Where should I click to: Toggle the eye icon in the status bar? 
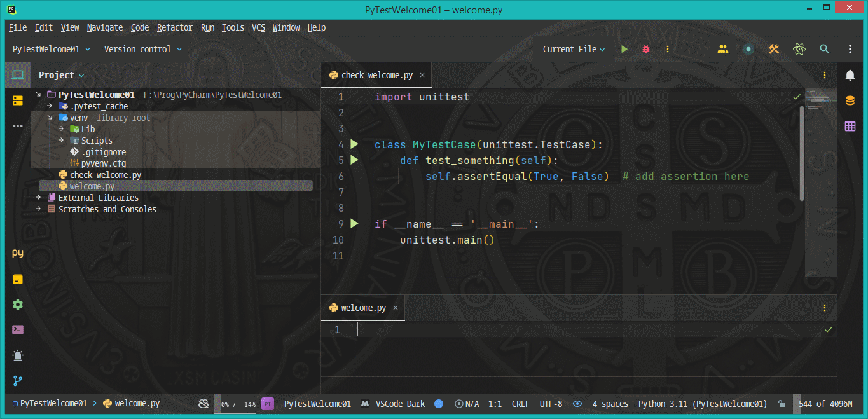click(x=577, y=404)
